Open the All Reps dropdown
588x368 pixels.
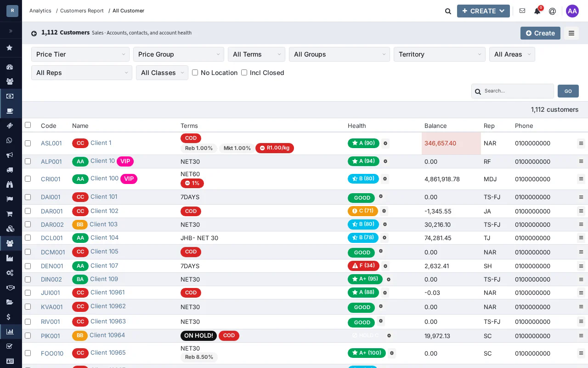82,73
